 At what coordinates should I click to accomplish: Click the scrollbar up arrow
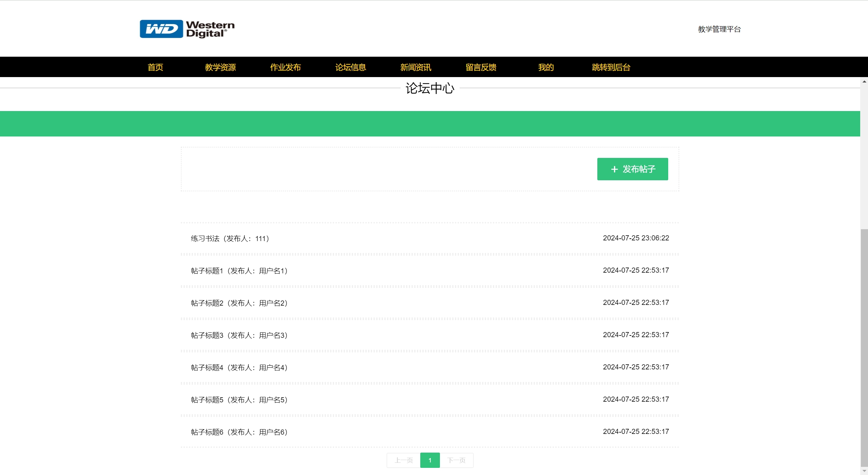(x=864, y=81)
